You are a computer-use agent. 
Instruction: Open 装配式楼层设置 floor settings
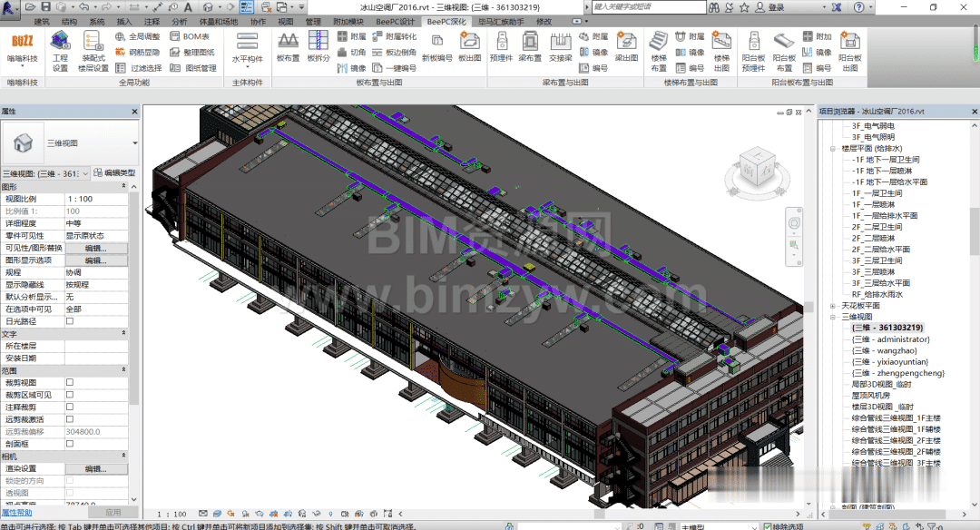(x=93, y=51)
